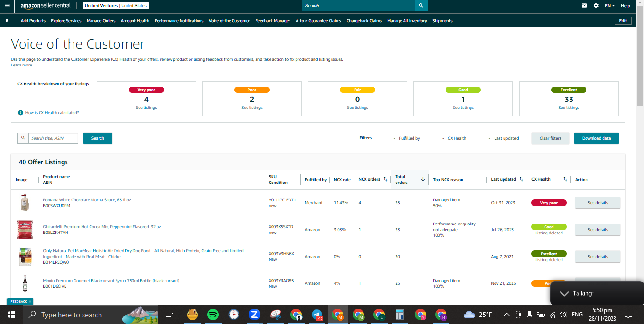
Task: Show hidden tray icons chevron
Action: [507, 315]
